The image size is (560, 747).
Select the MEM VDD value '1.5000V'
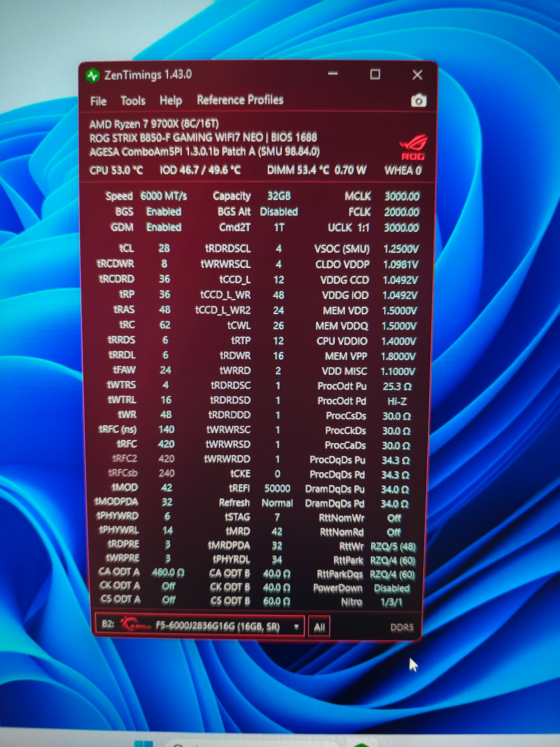[399, 311]
